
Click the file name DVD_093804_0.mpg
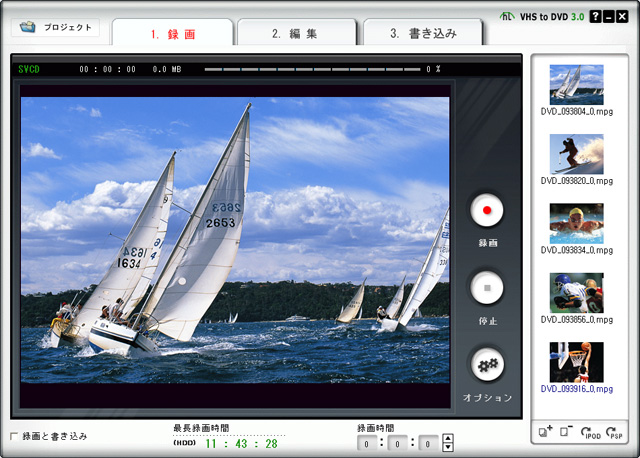(576, 111)
